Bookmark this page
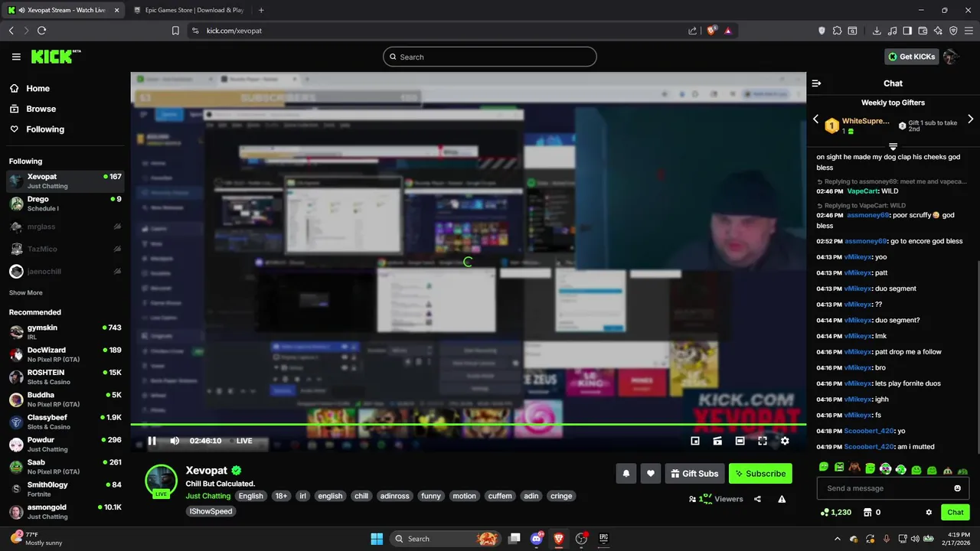Screen dimensions: 980x551 [175, 31]
